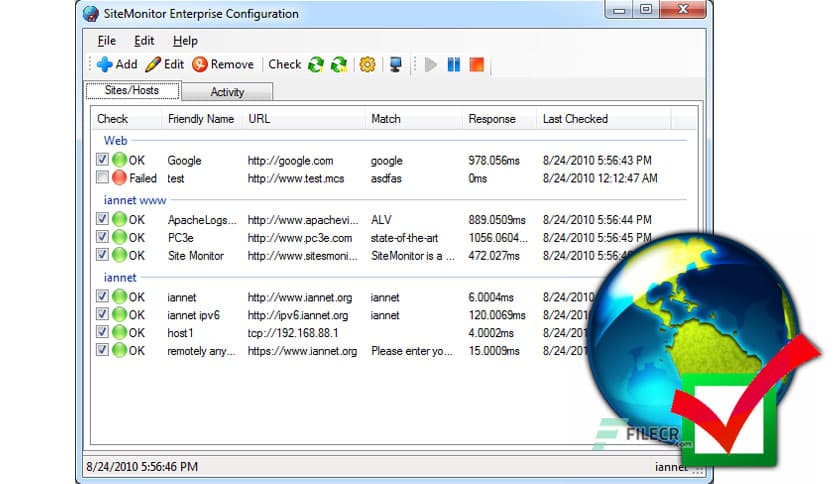836x484 pixels.
Task: Click first green refresh check icon
Action: pyautogui.click(x=316, y=64)
